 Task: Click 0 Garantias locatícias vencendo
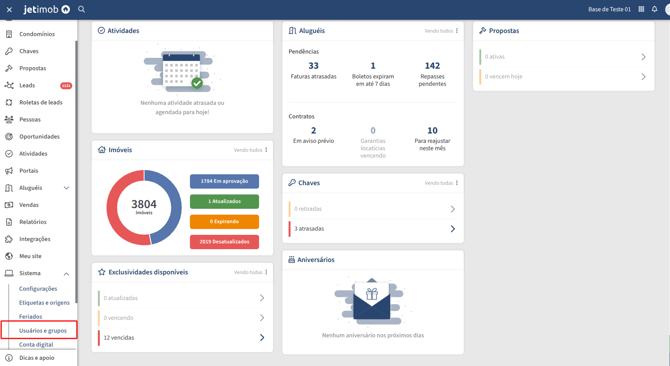(x=373, y=142)
